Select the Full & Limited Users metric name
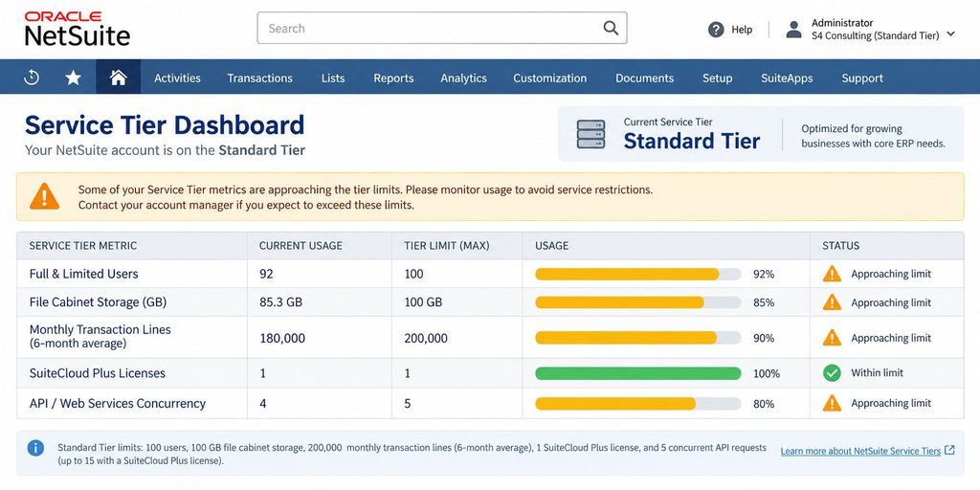 [84, 274]
